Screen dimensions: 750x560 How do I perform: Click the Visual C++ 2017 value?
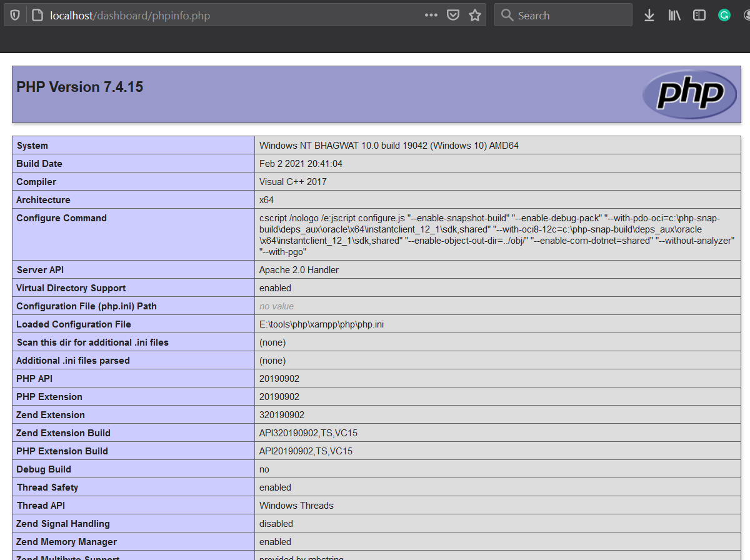(293, 182)
